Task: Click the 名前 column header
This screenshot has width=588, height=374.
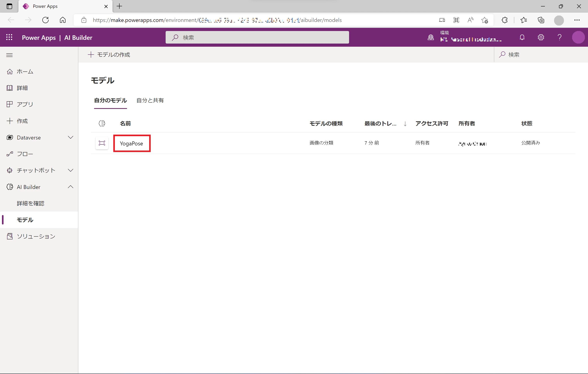Action: [x=125, y=123]
